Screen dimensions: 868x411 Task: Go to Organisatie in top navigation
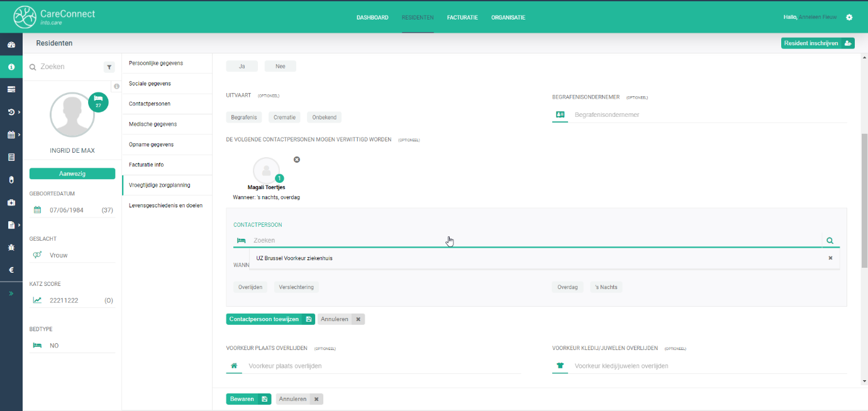[x=508, y=18]
